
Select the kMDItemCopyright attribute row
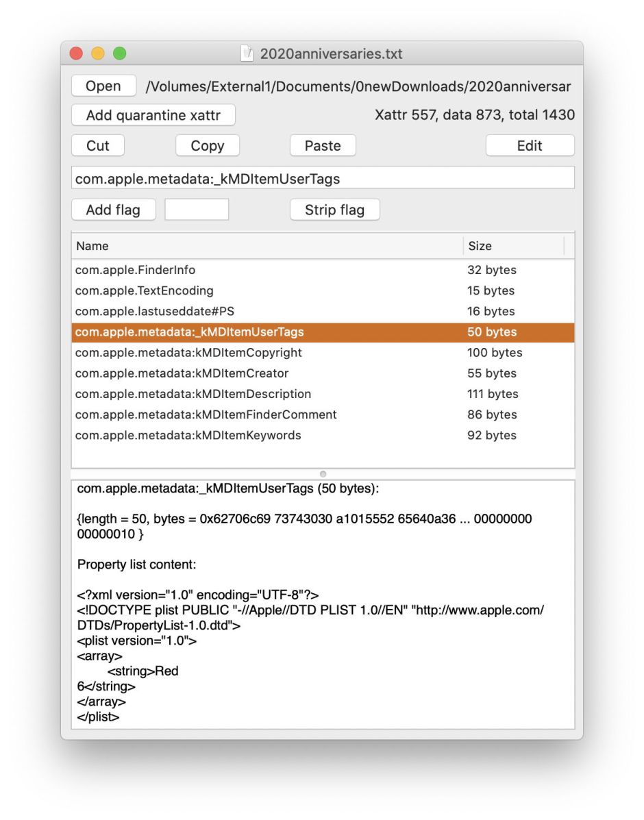267,353
